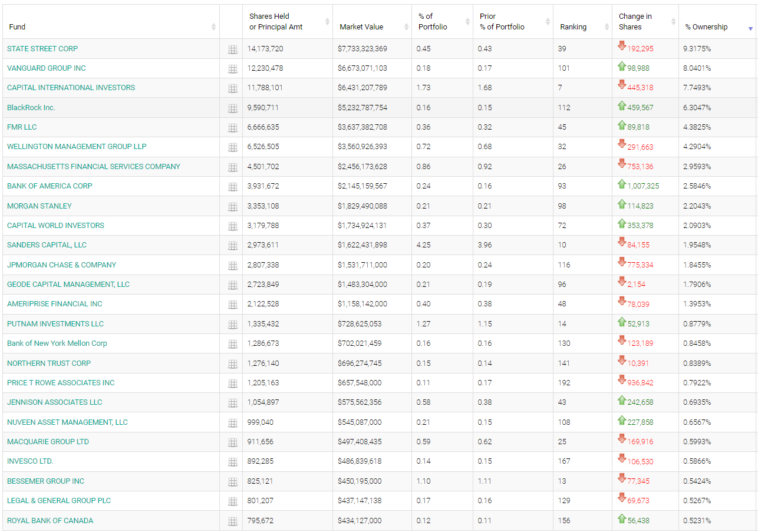Open STATE STREET CORP fund link

(x=42, y=48)
